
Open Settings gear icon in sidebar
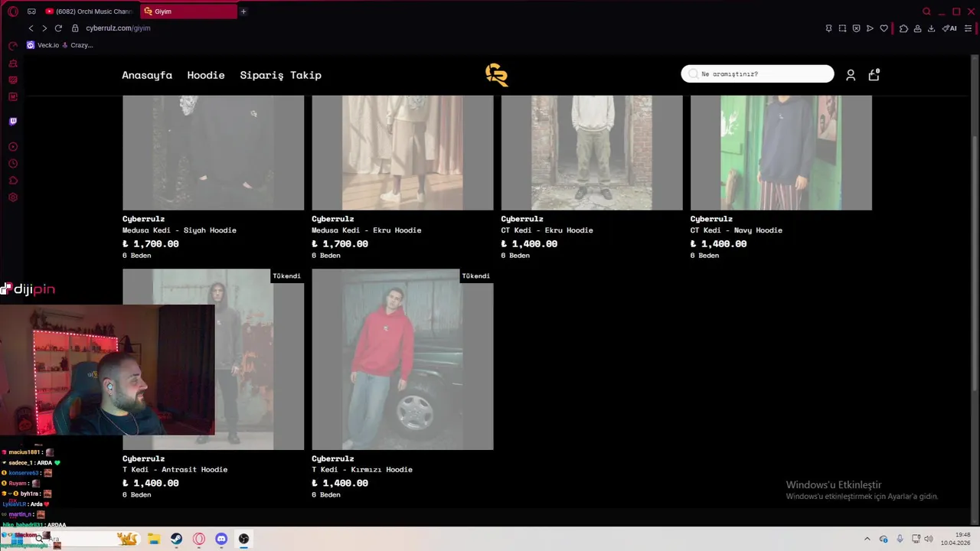(x=13, y=197)
